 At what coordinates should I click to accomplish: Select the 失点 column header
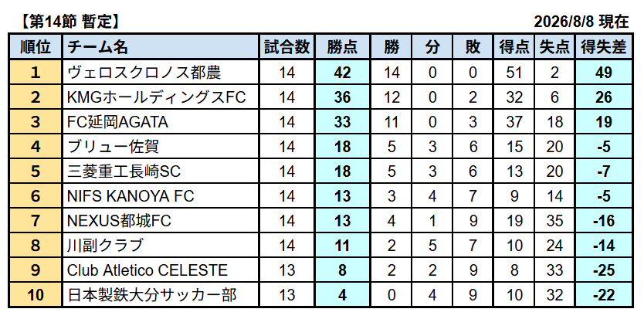[555, 48]
